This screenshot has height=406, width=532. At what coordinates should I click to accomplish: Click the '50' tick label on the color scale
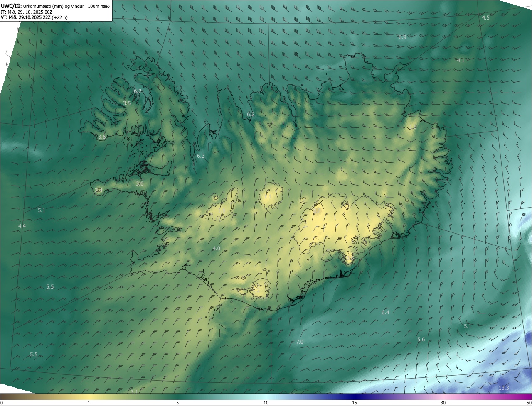click(x=529, y=403)
